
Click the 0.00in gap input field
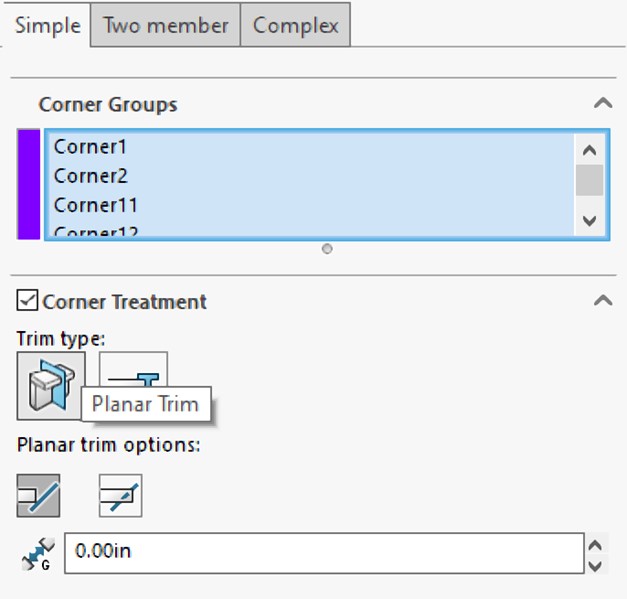coord(324,553)
